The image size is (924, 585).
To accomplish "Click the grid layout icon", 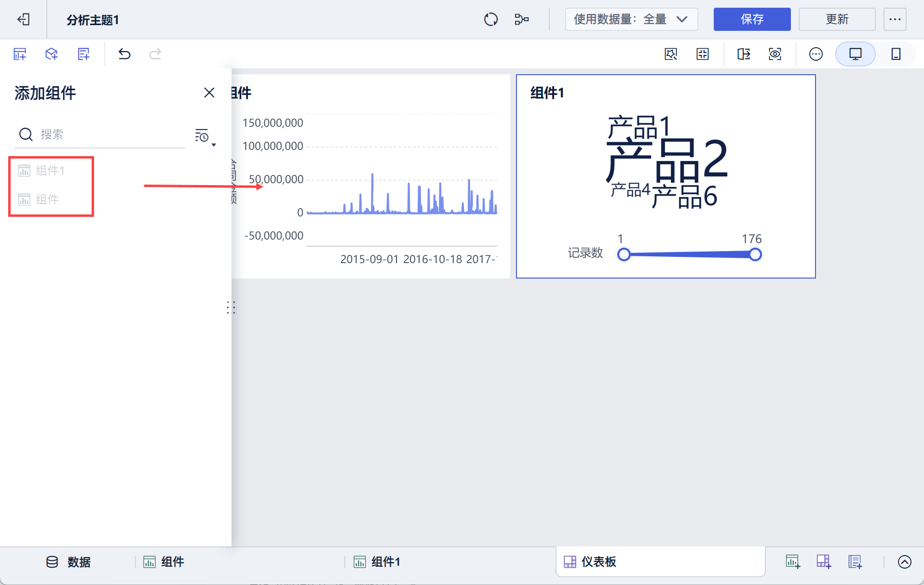I will click(x=703, y=54).
